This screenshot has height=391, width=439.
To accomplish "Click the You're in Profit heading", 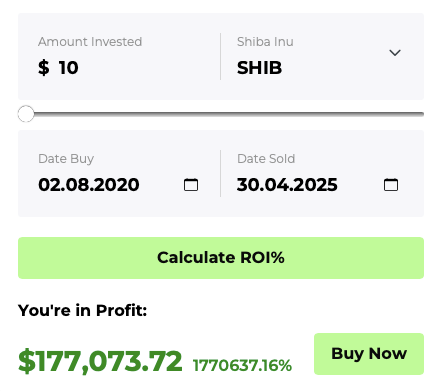I will [x=82, y=311].
